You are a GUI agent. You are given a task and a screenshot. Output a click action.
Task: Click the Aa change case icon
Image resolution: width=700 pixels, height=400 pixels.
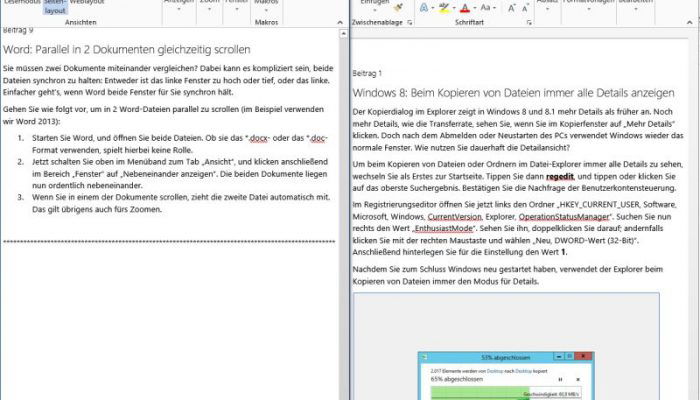[485, 8]
